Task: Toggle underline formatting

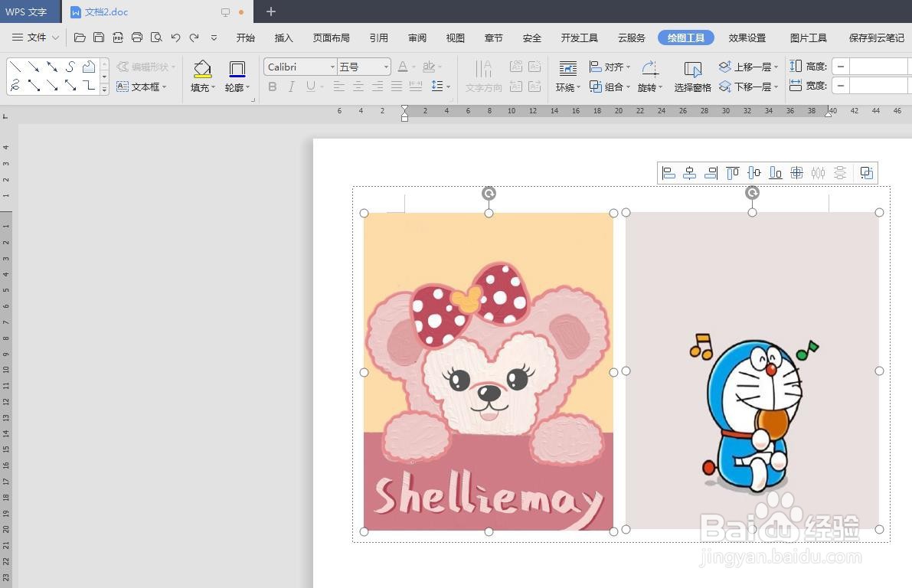Action: (x=311, y=87)
